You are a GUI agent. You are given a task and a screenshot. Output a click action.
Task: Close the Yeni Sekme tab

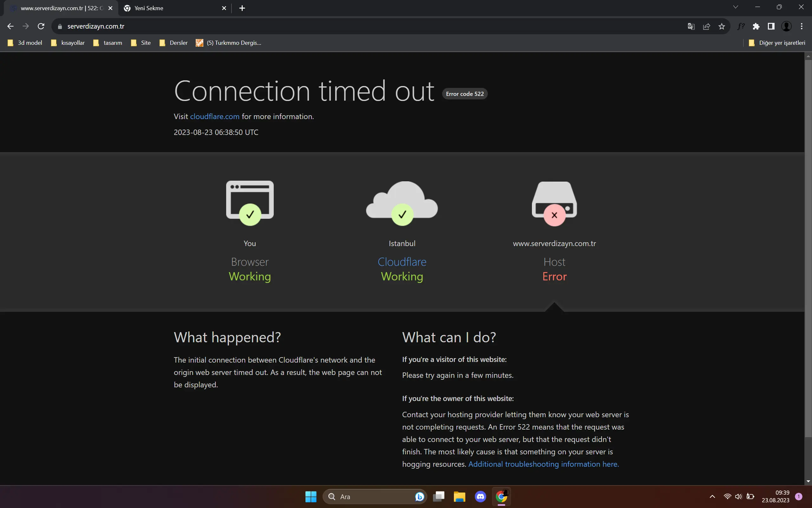[224, 8]
